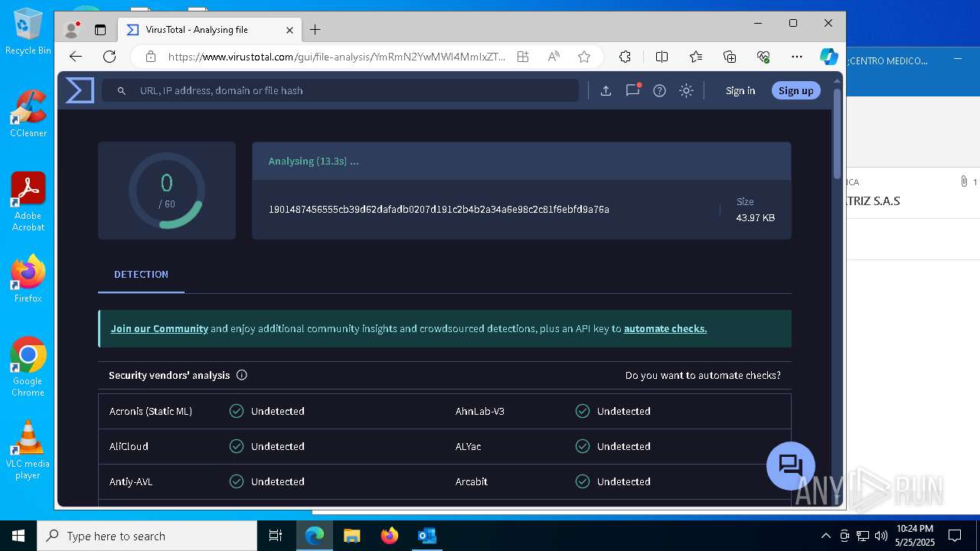The image size is (980, 551).
Task: Click the Undetected check icon for Acronis
Action: (237, 411)
